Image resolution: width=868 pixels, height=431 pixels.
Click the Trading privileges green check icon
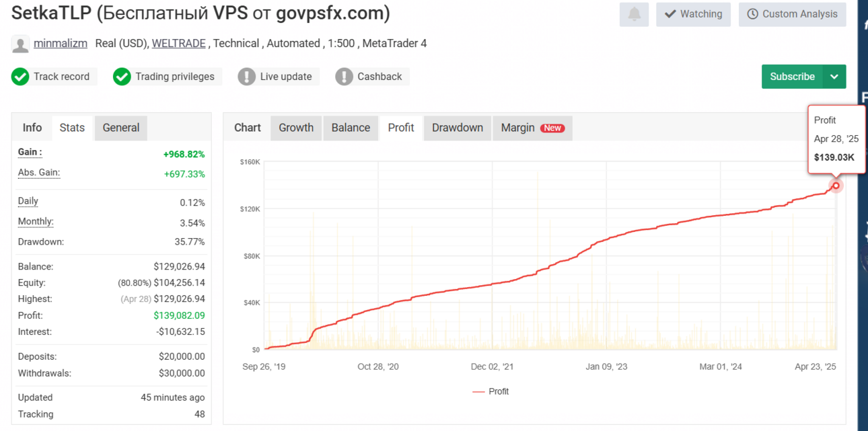[x=122, y=77]
